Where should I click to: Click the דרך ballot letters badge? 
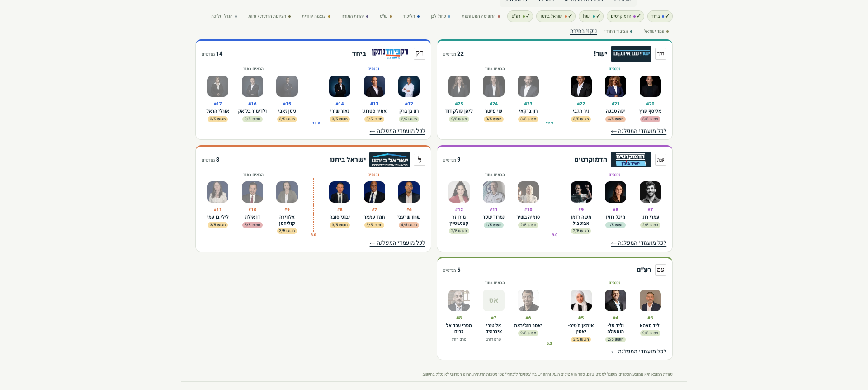click(660, 54)
